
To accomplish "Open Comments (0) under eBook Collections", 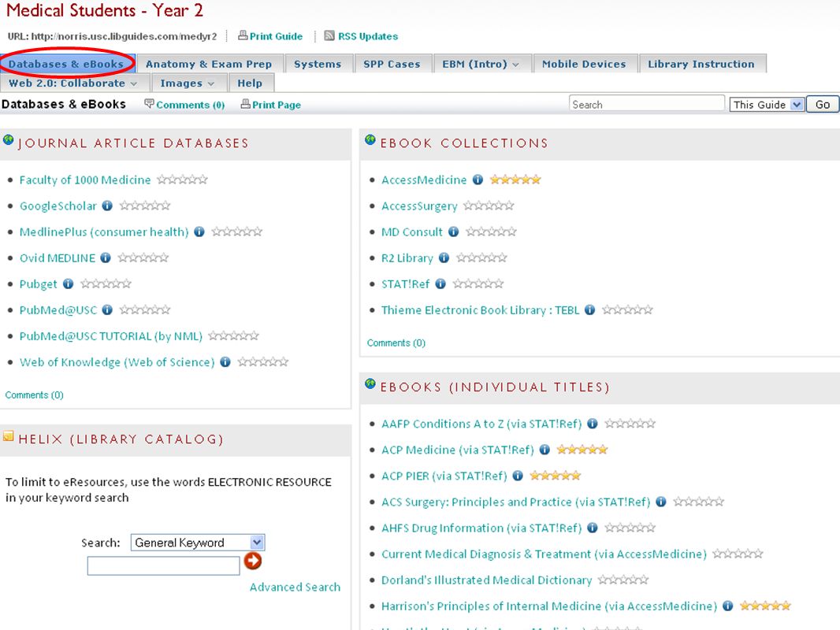I will point(396,343).
